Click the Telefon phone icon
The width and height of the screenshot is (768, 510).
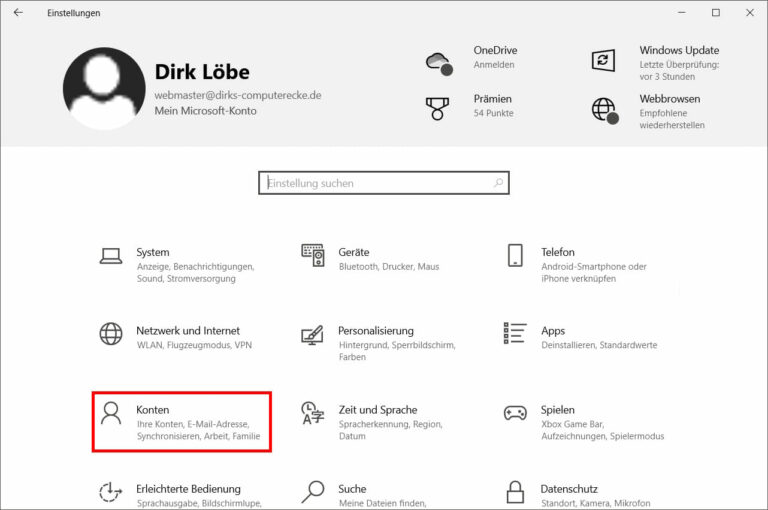click(x=515, y=256)
